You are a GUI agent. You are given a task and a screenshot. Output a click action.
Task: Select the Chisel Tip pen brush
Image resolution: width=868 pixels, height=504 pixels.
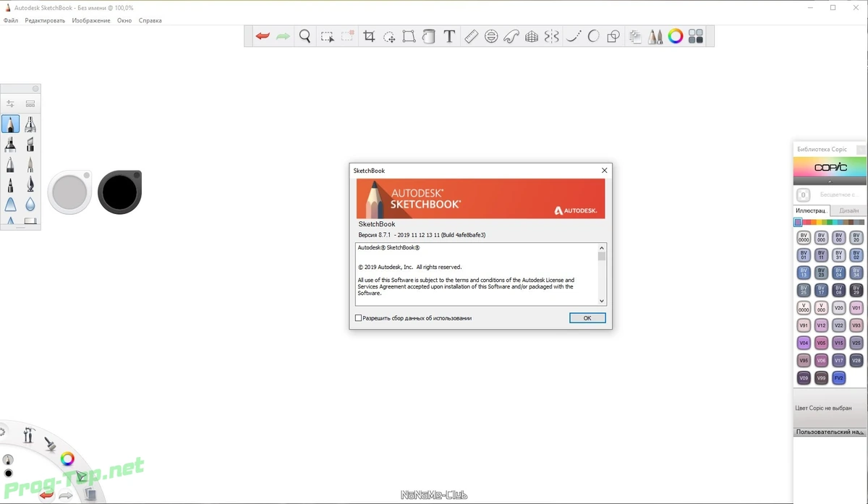(30, 145)
